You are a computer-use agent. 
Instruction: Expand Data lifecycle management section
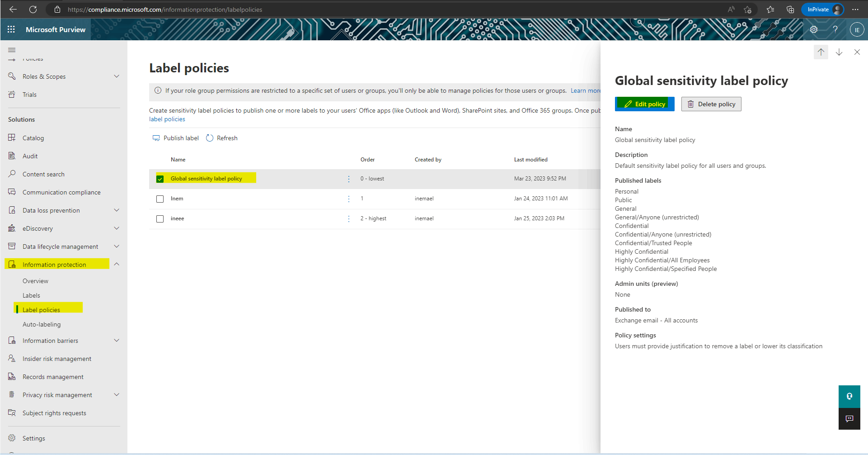pos(117,246)
